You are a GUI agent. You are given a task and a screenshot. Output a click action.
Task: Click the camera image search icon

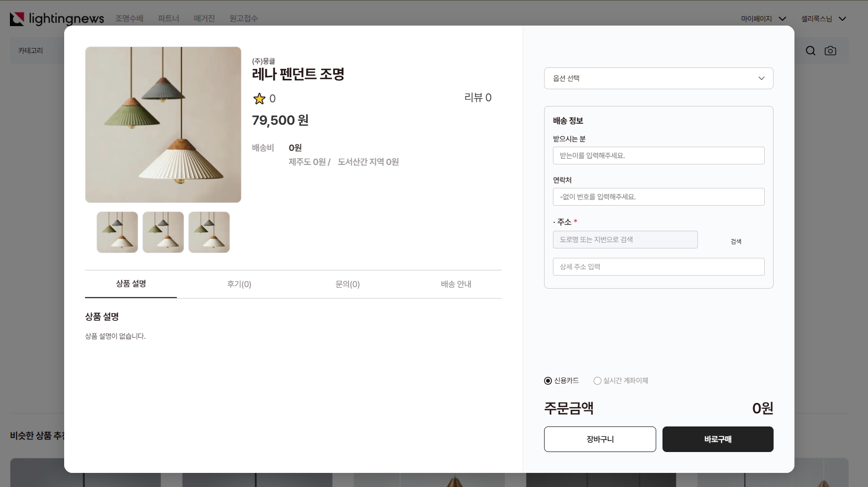[830, 51]
